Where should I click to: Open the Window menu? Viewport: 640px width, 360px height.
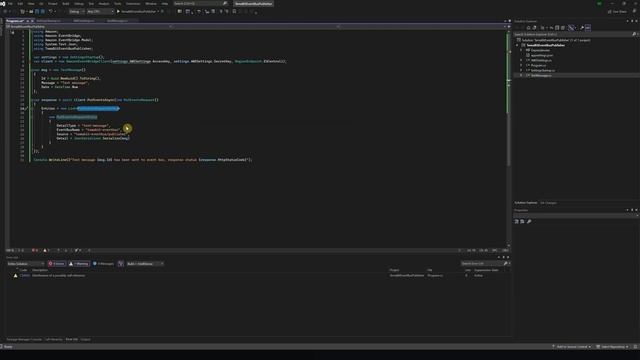pyautogui.click(x=151, y=3)
